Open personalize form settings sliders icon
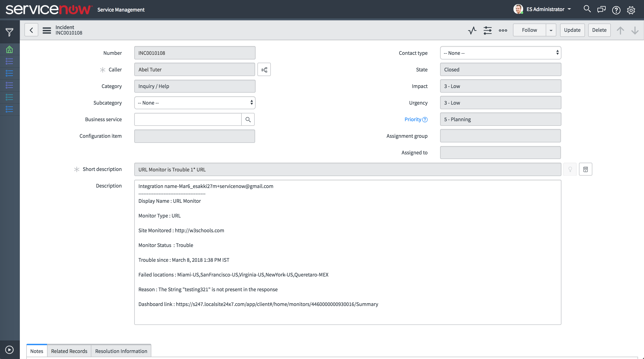 (488, 30)
